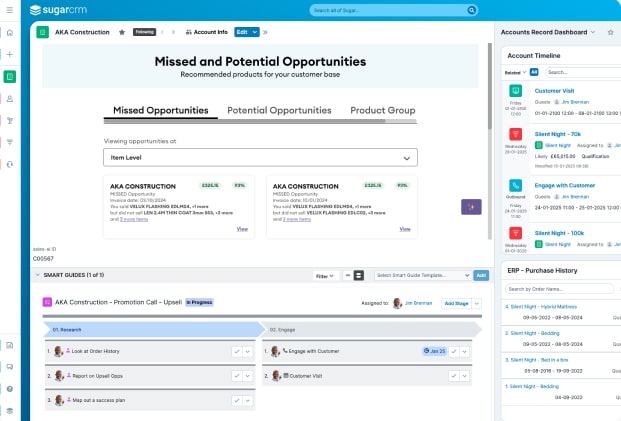This screenshot has height=421, width=621.
Task: Open the hamburger menu in the sidebar
Action: (x=10, y=10)
